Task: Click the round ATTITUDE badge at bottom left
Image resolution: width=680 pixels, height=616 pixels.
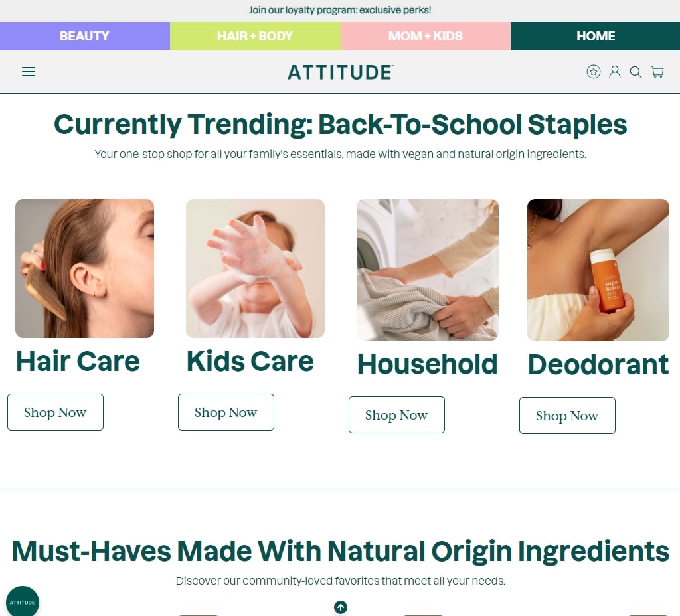Action: pyautogui.click(x=23, y=602)
